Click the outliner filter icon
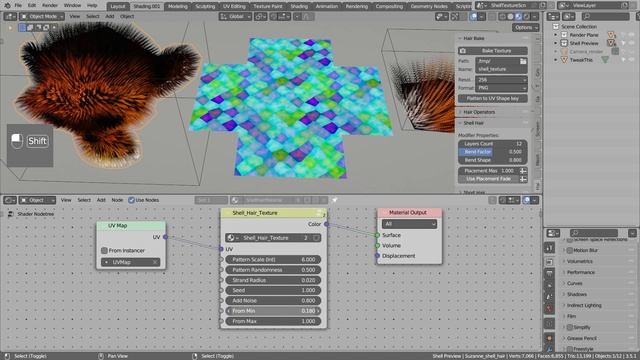 click(638, 16)
